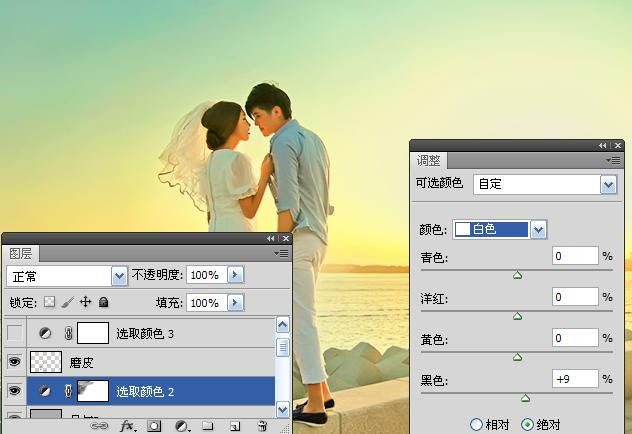The height and width of the screenshot is (434, 632).
Task: Switch to the 图层 panel tab
Action: click(x=21, y=254)
